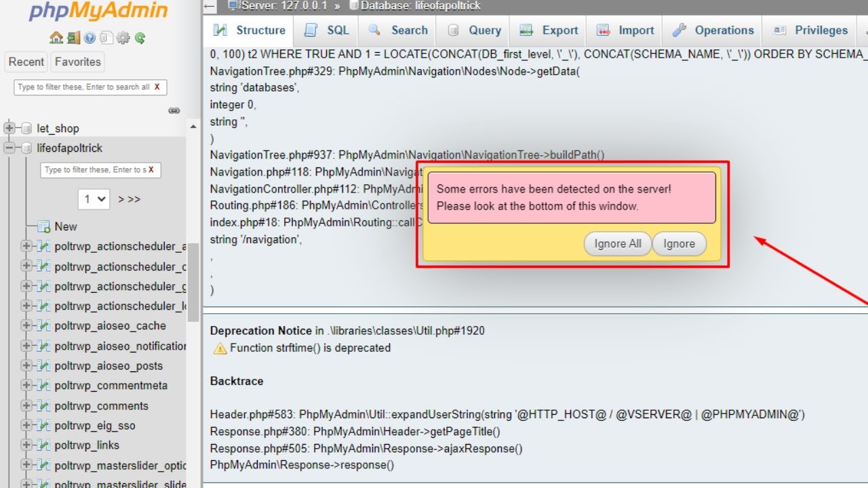The image size is (868, 488).
Task: Open navigation panel settings gear icon
Action: tap(123, 38)
